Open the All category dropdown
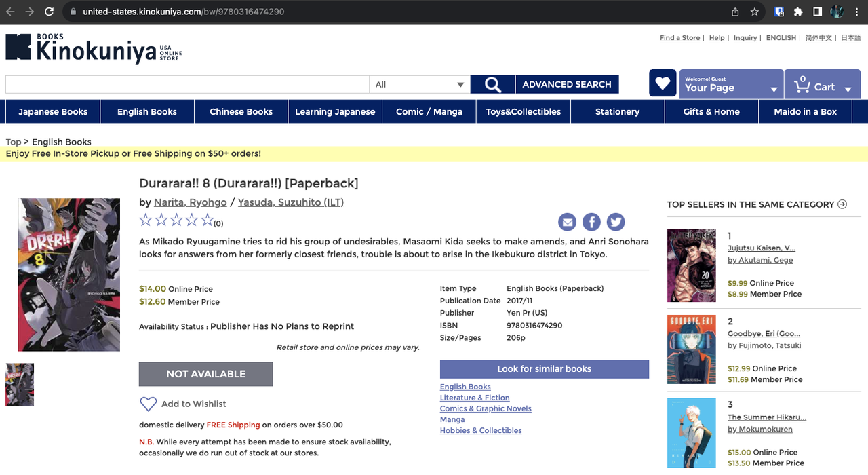The height and width of the screenshot is (475, 868). click(x=420, y=85)
